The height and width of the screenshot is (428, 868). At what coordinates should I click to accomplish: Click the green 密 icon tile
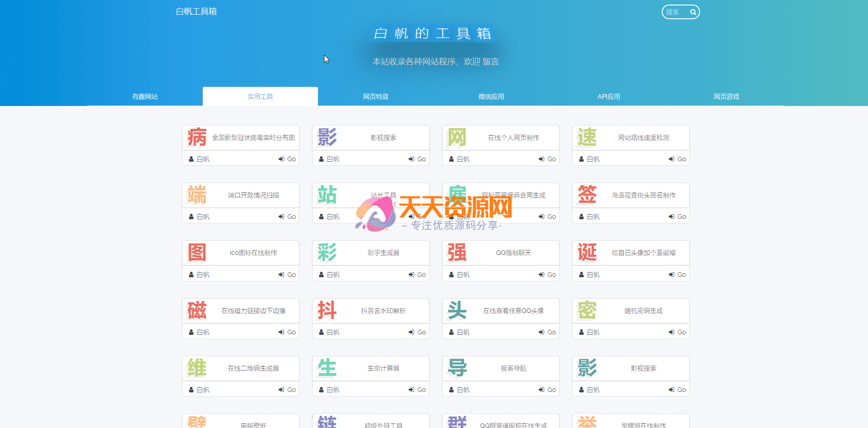[587, 311]
